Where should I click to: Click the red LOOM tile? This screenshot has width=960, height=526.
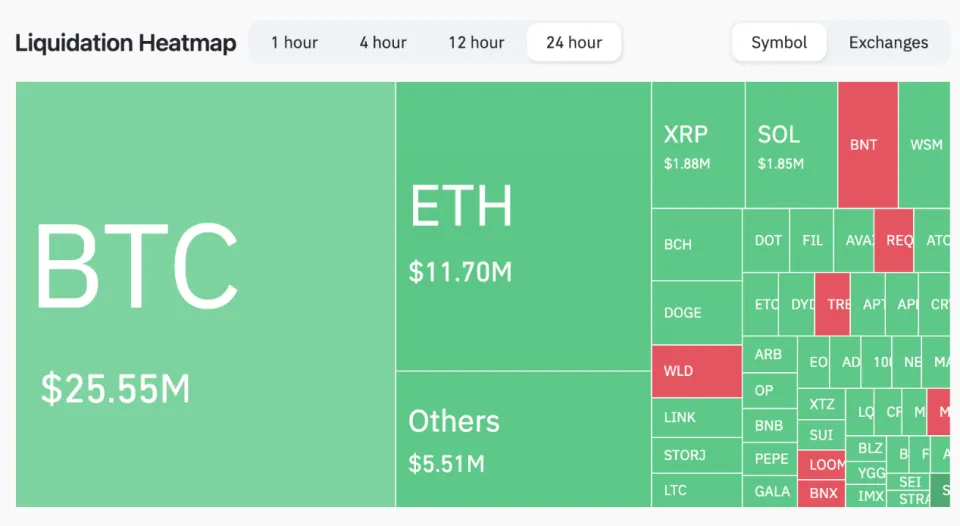(821, 465)
